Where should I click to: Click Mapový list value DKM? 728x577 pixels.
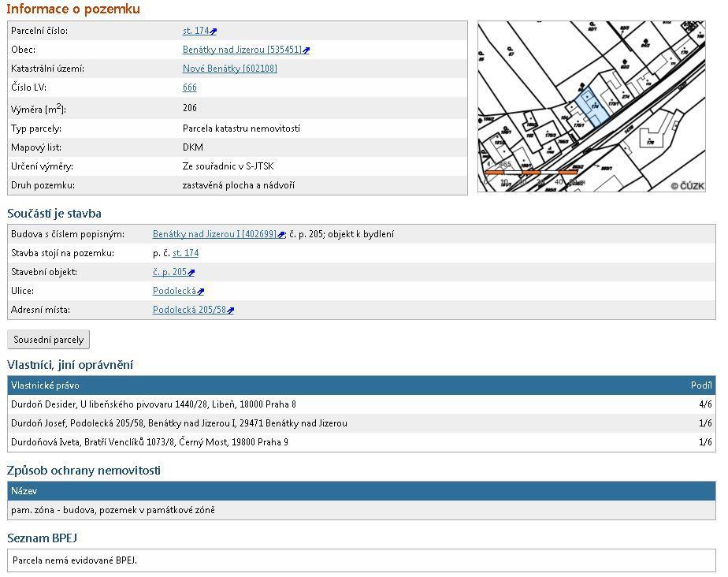tap(193, 147)
